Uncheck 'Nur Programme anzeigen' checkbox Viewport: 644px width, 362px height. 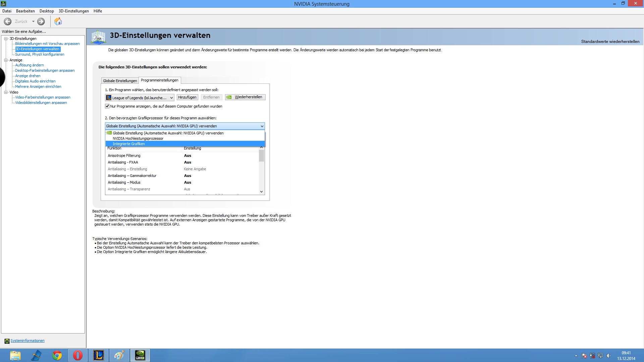[x=107, y=106]
